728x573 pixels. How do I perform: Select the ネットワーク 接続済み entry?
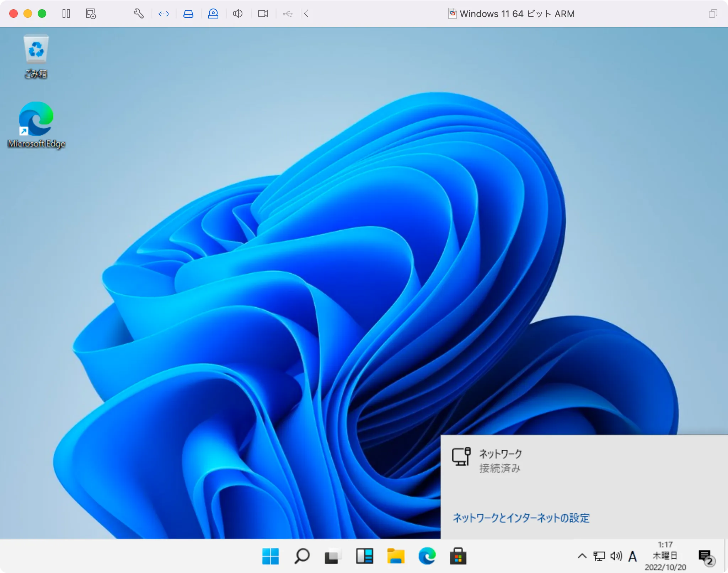coord(500,461)
